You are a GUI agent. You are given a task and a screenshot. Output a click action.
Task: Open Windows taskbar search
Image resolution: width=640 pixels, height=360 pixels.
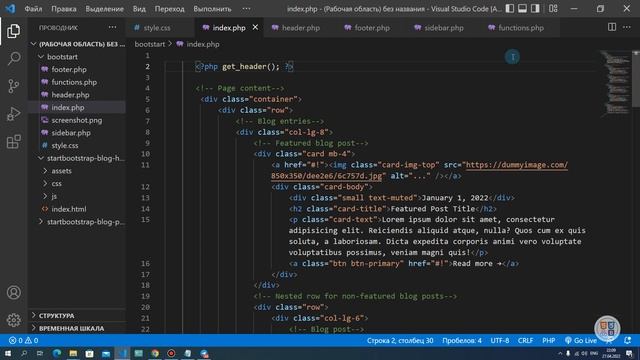pyautogui.click(x=24, y=353)
